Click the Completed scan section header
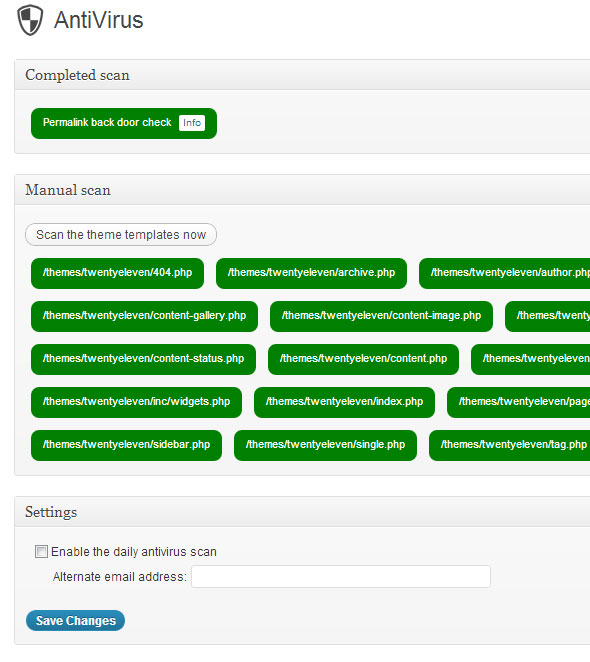This screenshot has width=590, height=662. [302, 75]
